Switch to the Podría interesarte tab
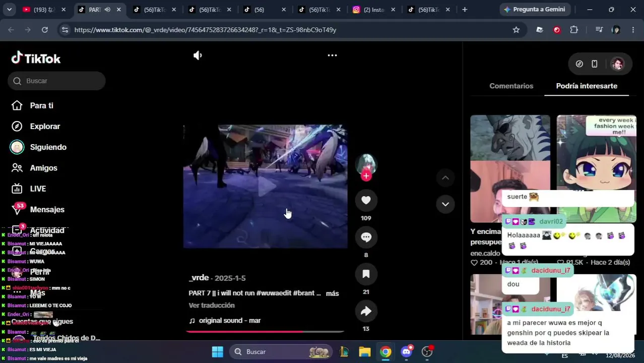This screenshot has width=644, height=363. (x=587, y=86)
